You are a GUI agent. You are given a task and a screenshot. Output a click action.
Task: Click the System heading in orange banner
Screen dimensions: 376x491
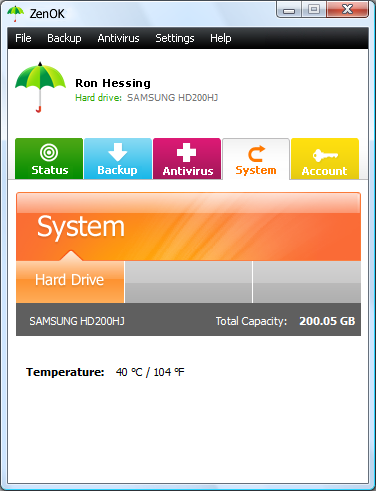[81, 227]
